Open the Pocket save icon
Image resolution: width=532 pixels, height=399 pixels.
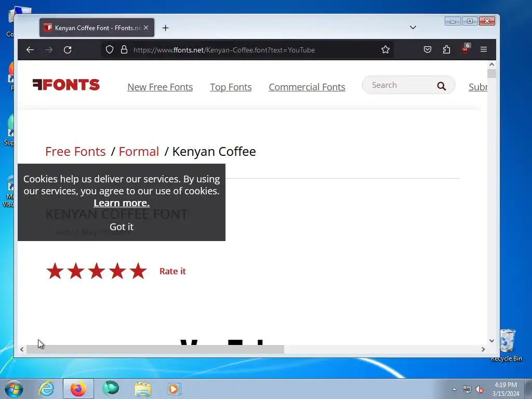tap(428, 50)
